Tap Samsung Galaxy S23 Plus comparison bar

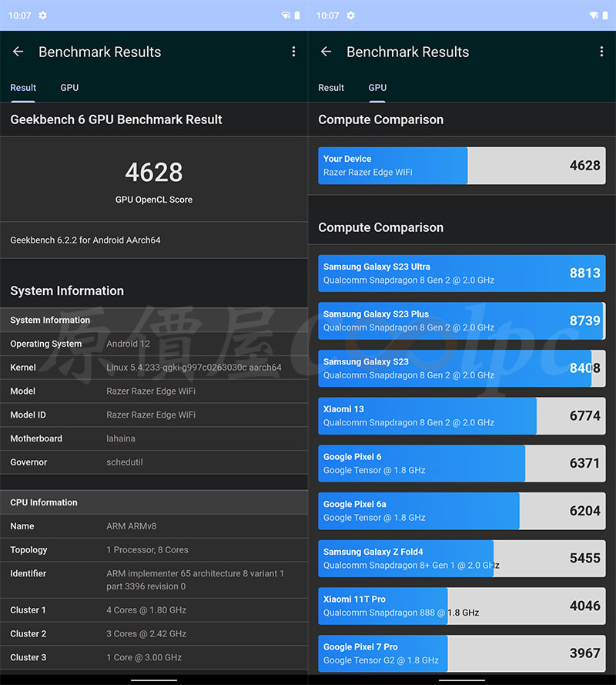[x=462, y=321]
